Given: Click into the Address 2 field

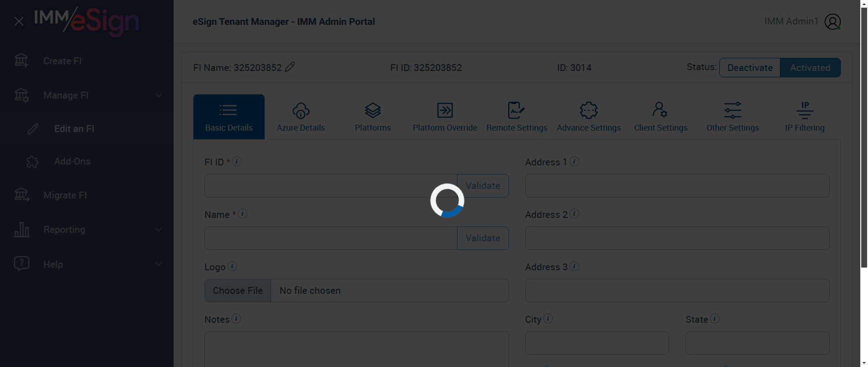Looking at the screenshot, I should (x=677, y=238).
